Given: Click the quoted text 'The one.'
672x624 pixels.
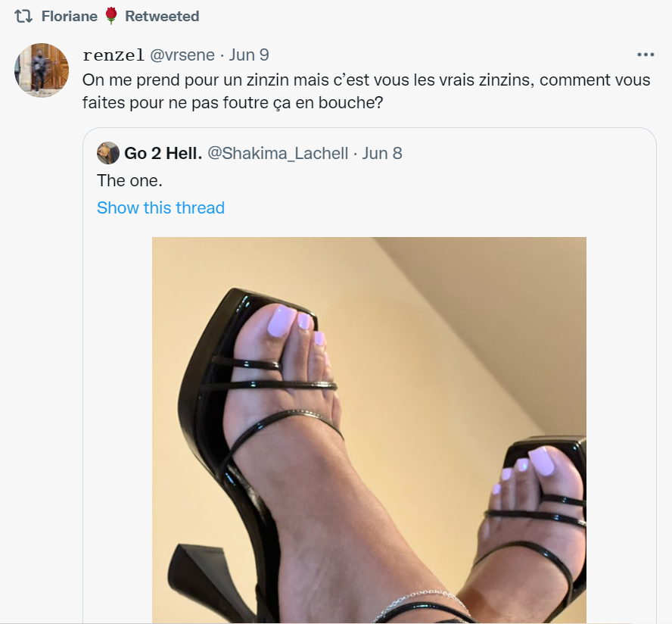Looking at the screenshot, I should [130, 180].
